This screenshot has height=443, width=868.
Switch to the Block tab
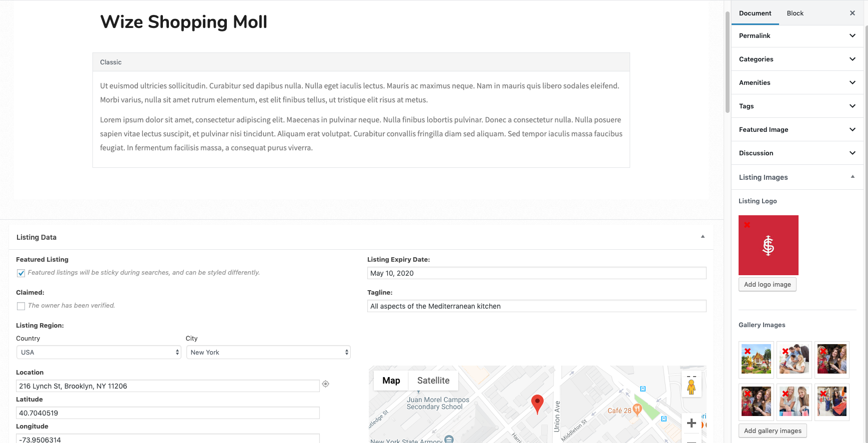click(795, 13)
